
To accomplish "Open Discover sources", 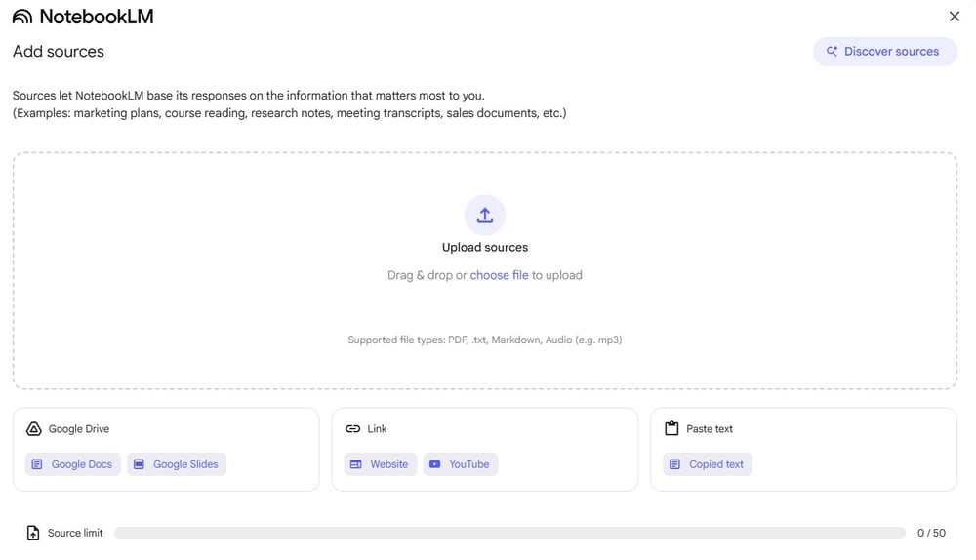I will (884, 52).
